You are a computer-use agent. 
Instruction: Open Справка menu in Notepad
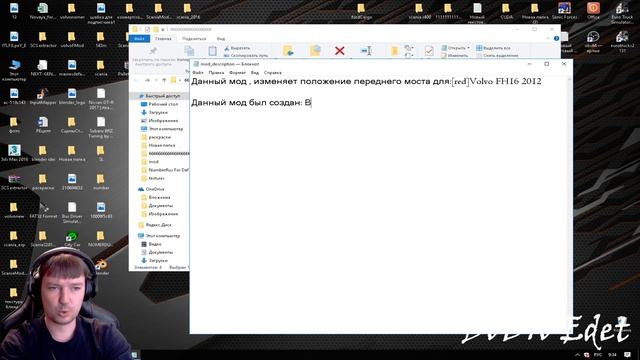coord(273,73)
